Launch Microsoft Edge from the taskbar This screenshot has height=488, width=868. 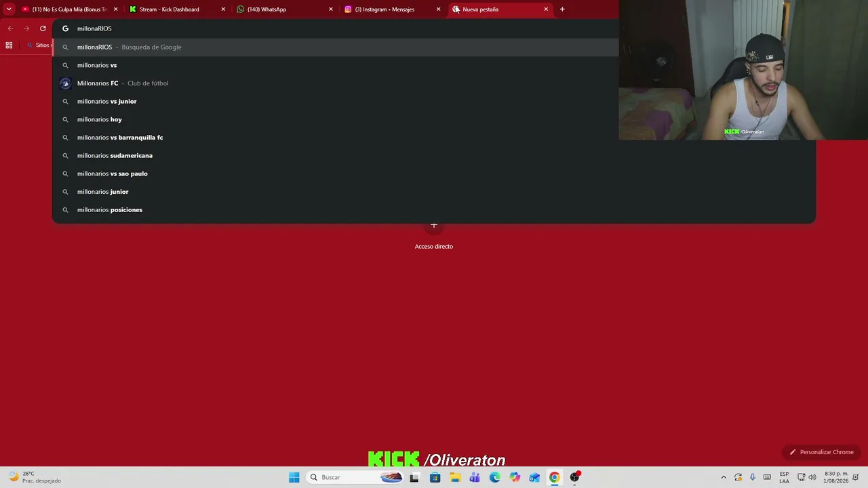coord(494,477)
